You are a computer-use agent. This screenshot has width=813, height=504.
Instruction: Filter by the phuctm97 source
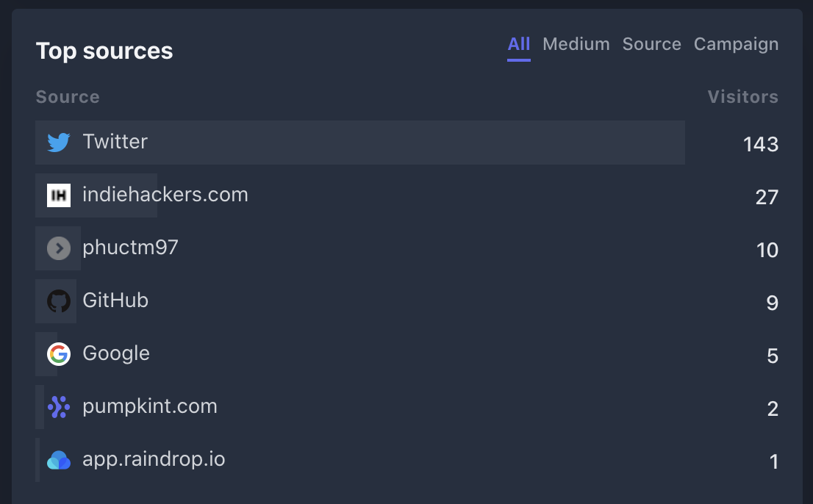point(130,248)
